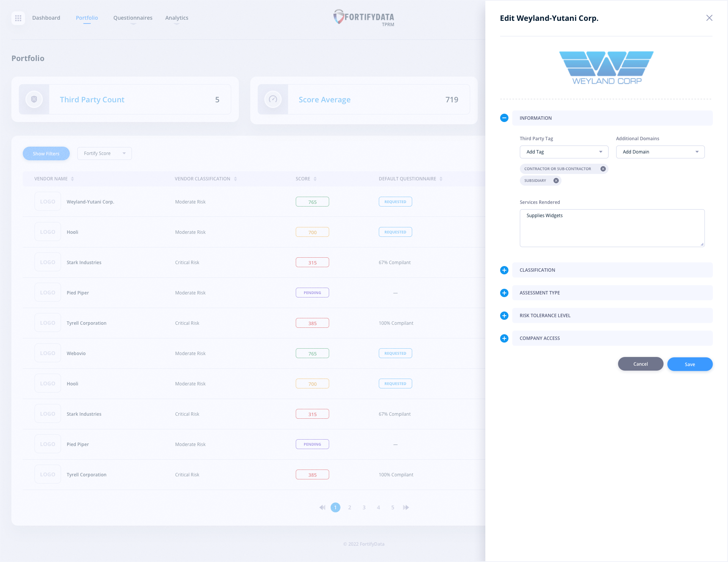This screenshot has width=728, height=562.
Task: Click the Services Rendered text area
Action: pos(612,228)
